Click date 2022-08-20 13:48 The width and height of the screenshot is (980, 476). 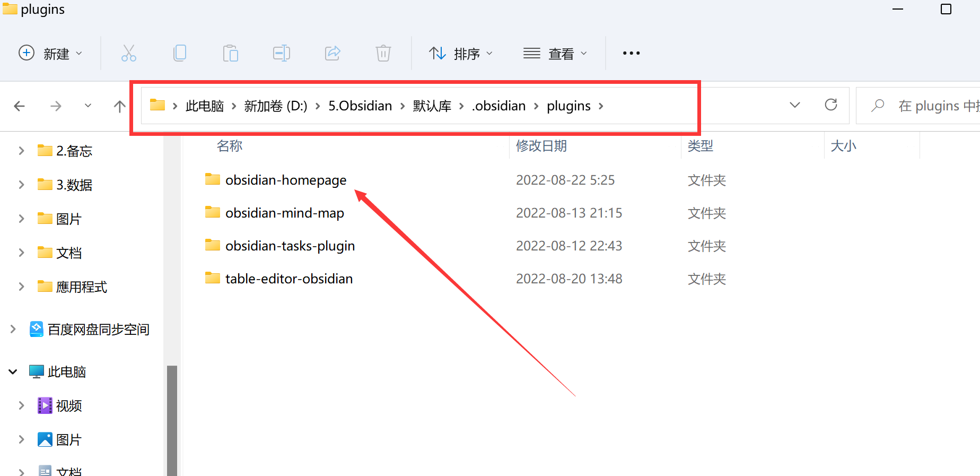pos(569,279)
